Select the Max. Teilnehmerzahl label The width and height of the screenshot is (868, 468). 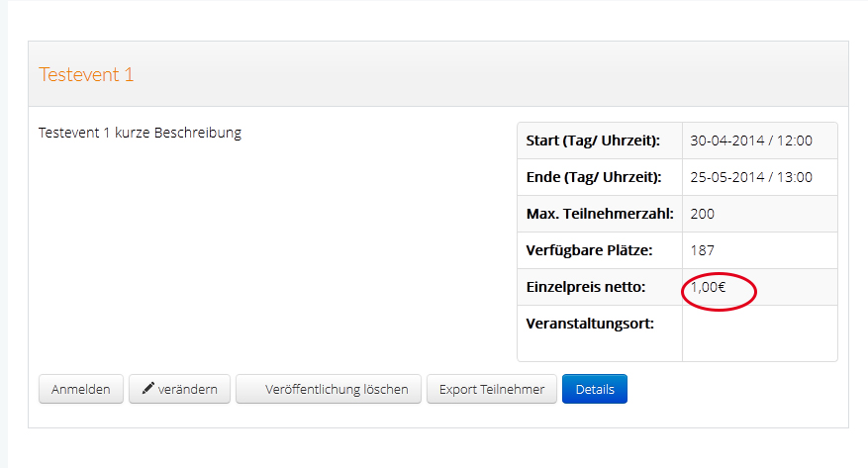pos(600,214)
